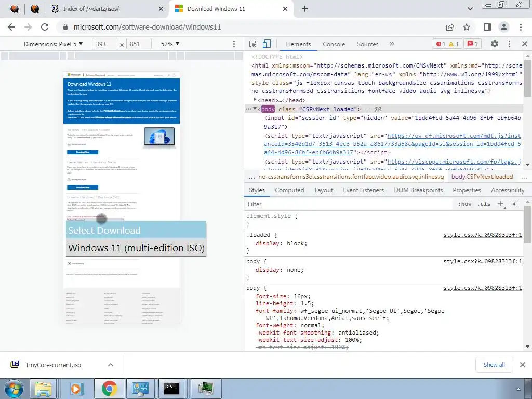Click Show all downloads button
This screenshot has height=399, width=532.
[494, 365]
